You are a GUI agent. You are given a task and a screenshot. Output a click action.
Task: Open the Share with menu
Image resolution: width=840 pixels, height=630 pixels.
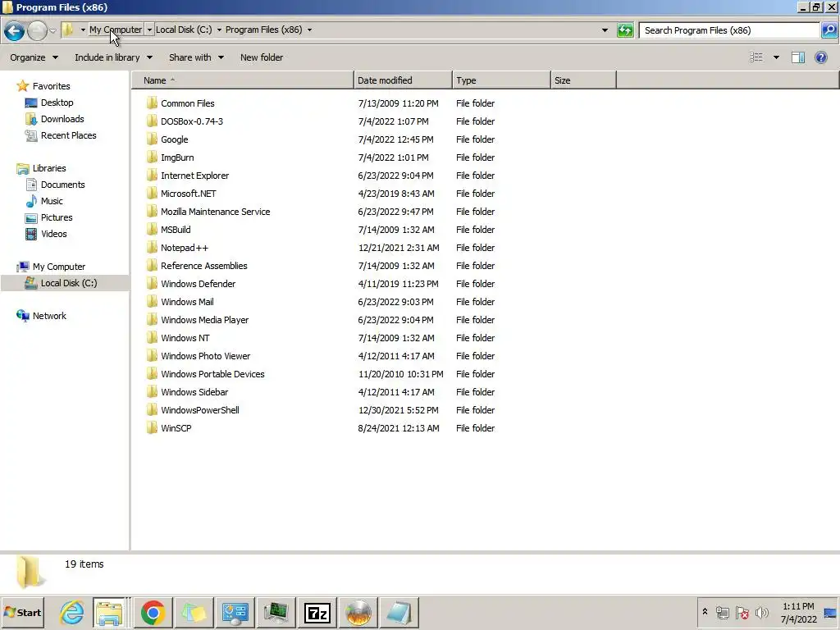[x=196, y=57]
